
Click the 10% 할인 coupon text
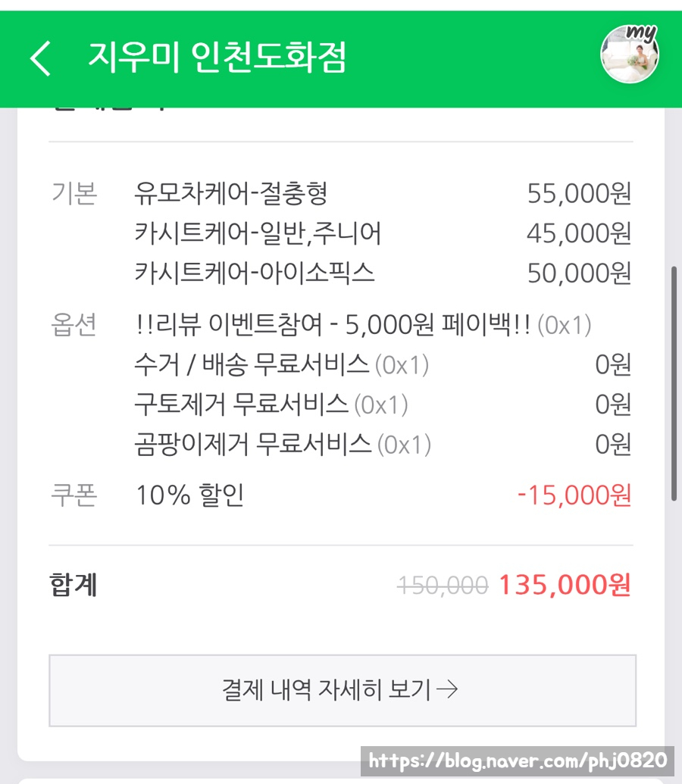pos(189,495)
